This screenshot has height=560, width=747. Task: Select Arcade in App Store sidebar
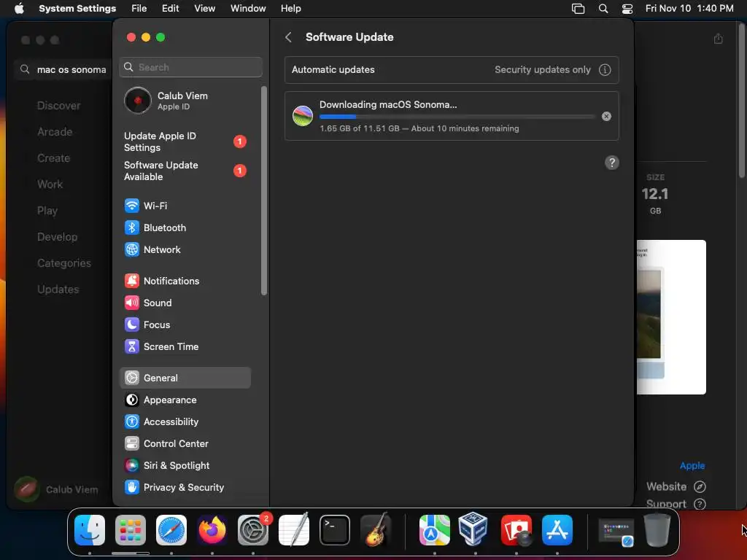(55, 132)
